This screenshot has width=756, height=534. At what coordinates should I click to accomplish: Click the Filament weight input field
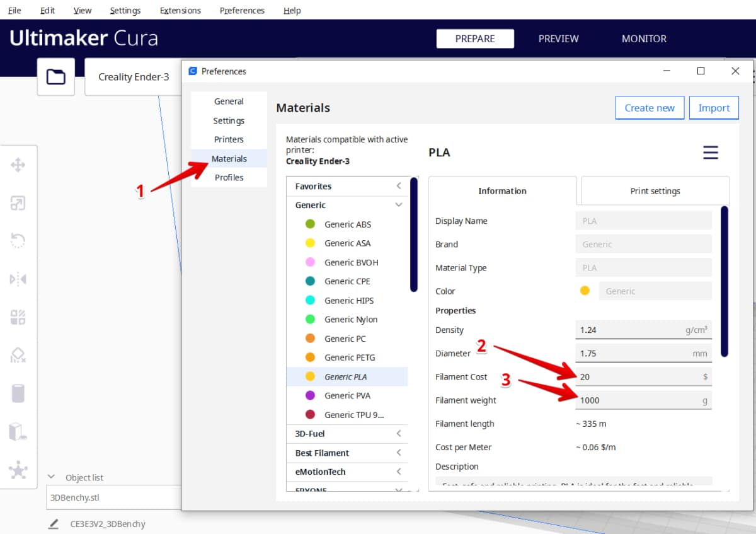pyautogui.click(x=643, y=400)
